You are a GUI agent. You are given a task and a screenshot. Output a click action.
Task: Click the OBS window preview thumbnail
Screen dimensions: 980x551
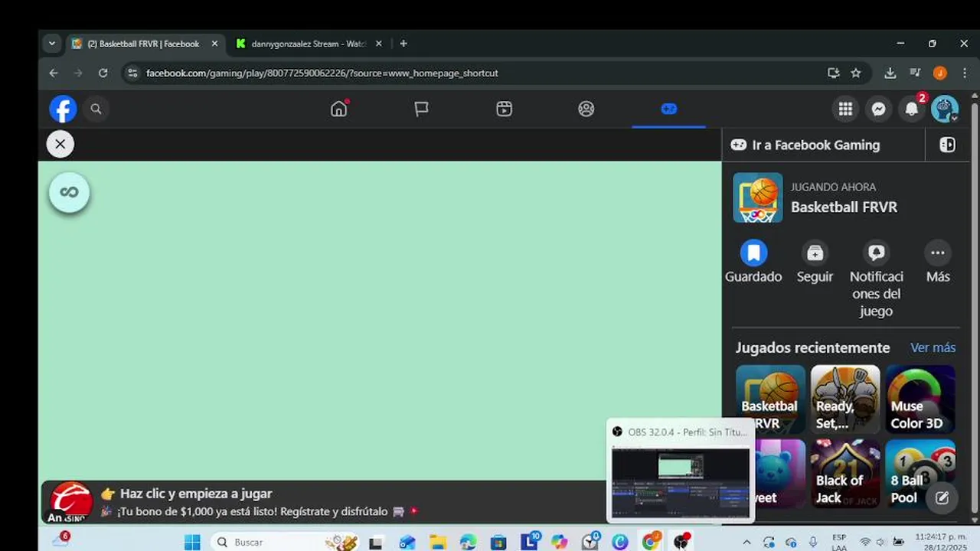(x=681, y=483)
